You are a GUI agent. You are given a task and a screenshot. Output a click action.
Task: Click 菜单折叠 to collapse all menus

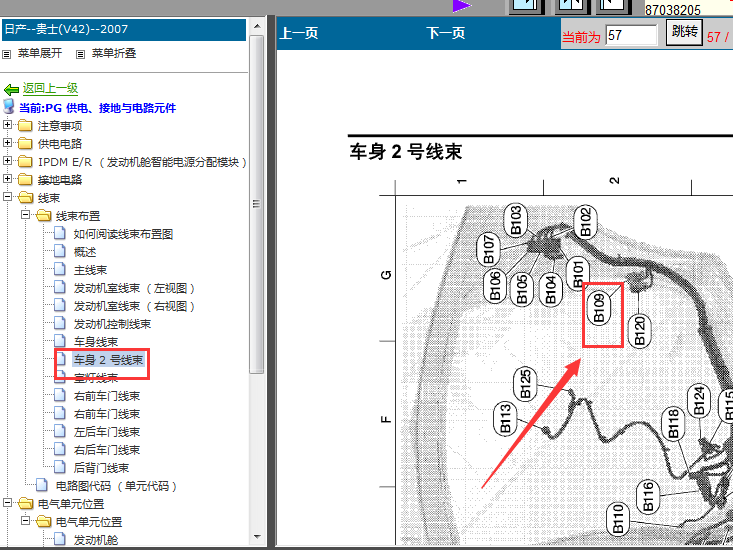tap(114, 53)
